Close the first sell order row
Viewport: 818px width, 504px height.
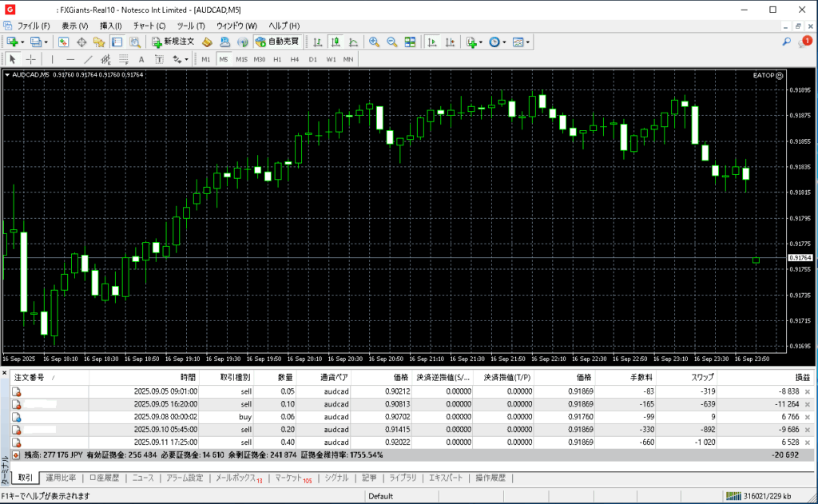tap(807, 391)
